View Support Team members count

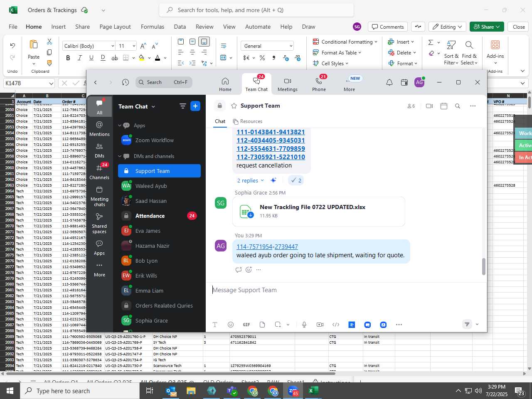411,106
